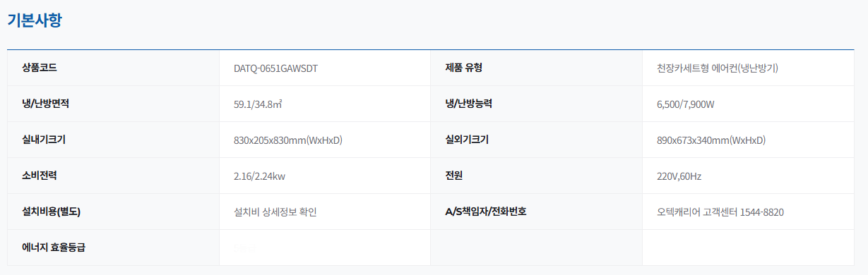Screen dimensions: 868x275
Task: Select indoor size 830x205x830mm value
Action: 288,140
